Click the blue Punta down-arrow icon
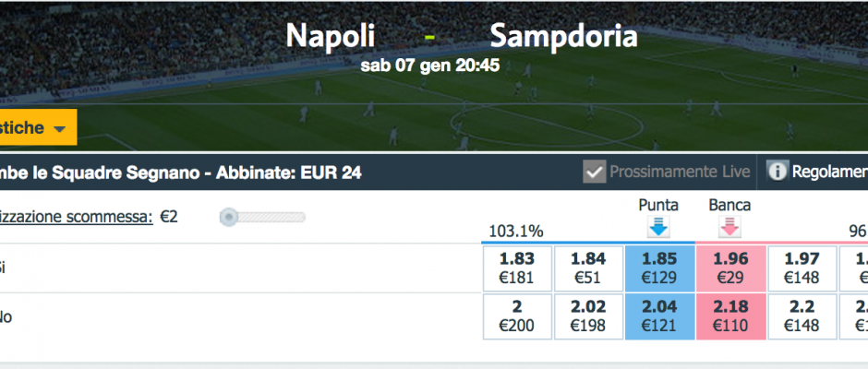The height and width of the screenshot is (369, 868). tap(658, 227)
